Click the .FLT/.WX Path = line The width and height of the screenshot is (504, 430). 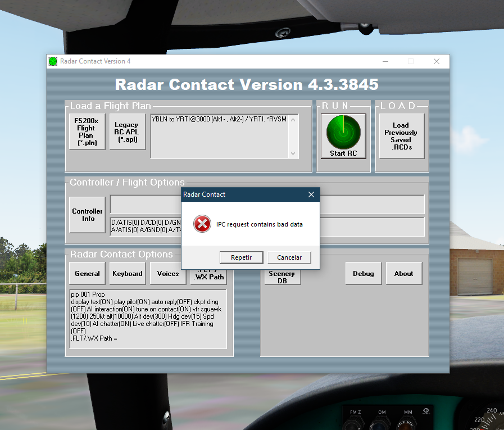click(94, 338)
